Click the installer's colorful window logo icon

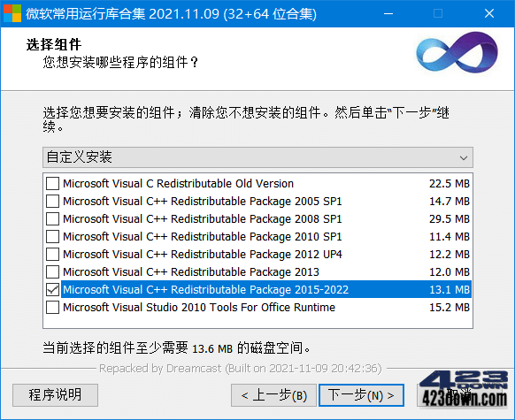click(12, 13)
